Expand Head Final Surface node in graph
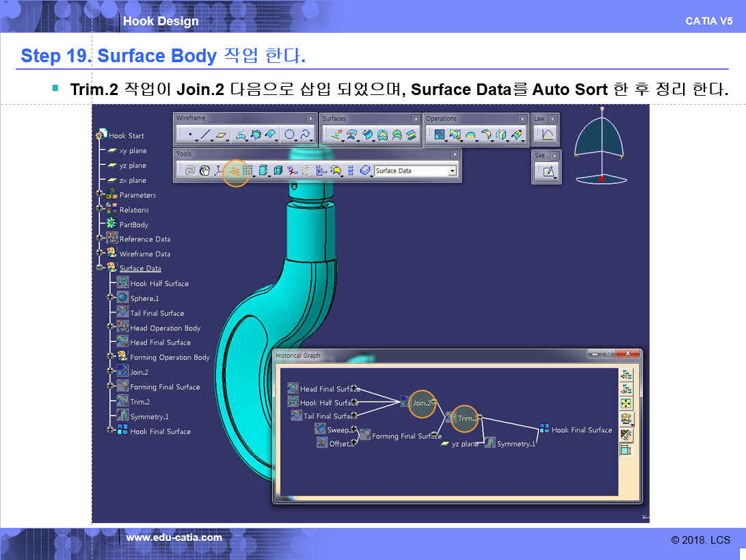This screenshot has width=746, height=560. [354, 388]
